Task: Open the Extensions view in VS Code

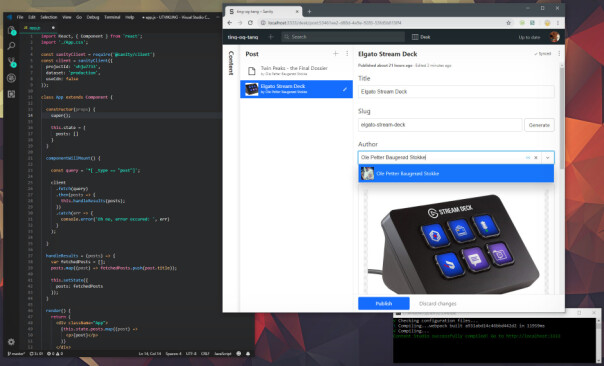Action: pyautogui.click(x=11, y=94)
